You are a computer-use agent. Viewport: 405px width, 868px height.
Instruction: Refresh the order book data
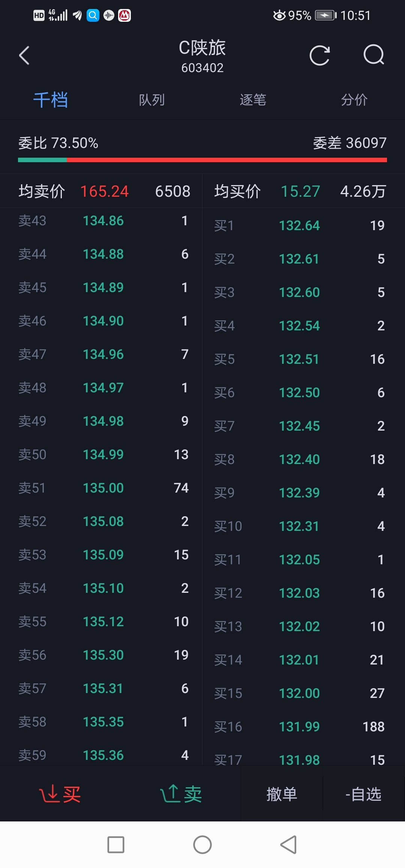[319, 56]
